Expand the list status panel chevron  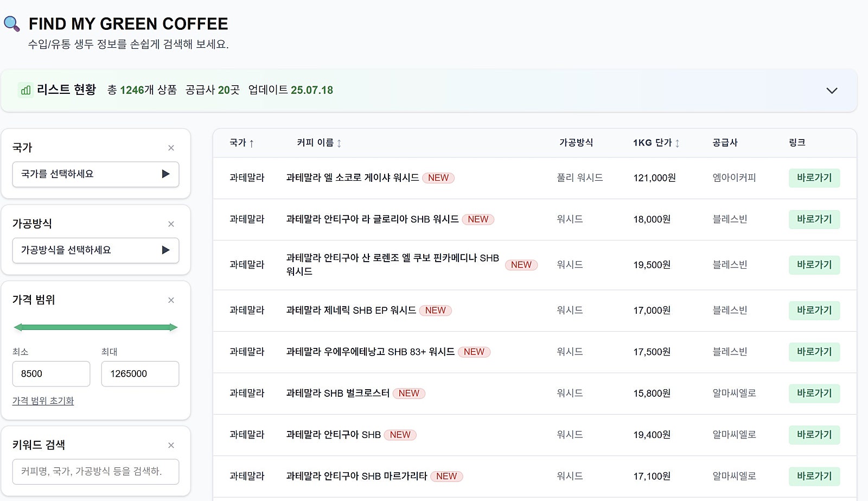[x=832, y=91]
